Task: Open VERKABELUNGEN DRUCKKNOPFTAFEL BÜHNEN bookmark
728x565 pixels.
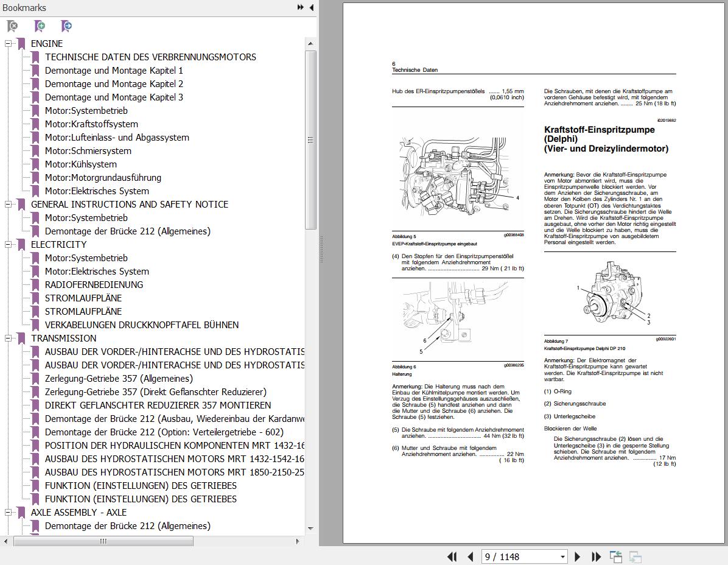Action: click(142, 325)
